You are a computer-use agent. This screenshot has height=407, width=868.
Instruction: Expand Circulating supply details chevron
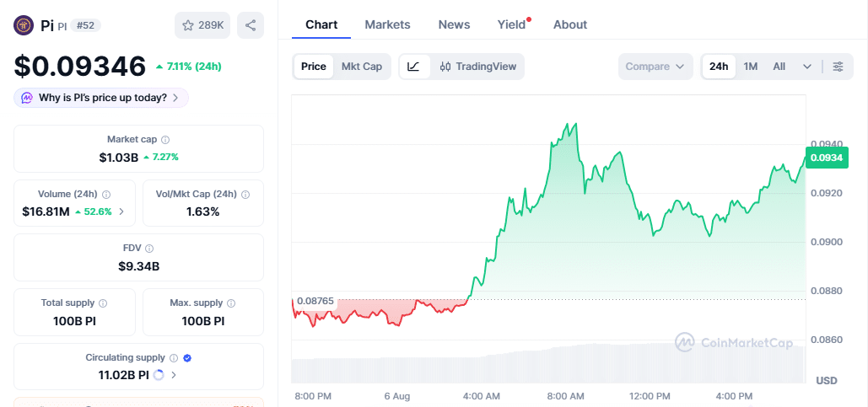pos(174,375)
